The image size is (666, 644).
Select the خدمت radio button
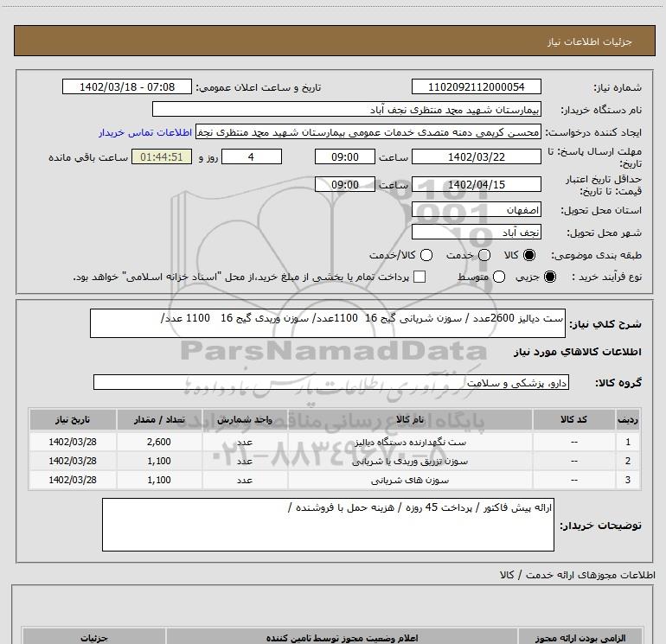point(484,255)
